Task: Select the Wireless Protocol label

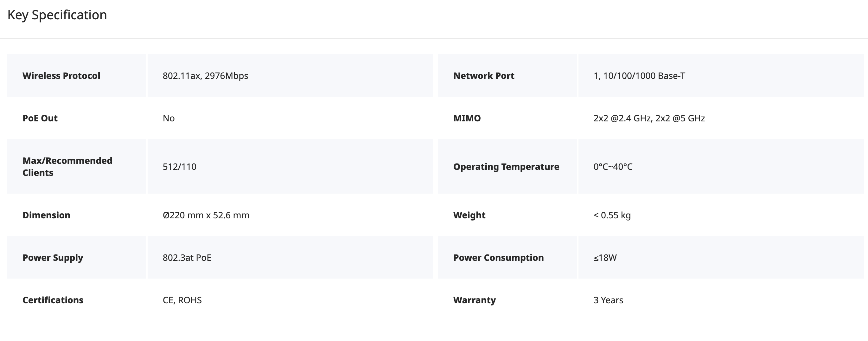Action: click(x=61, y=75)
